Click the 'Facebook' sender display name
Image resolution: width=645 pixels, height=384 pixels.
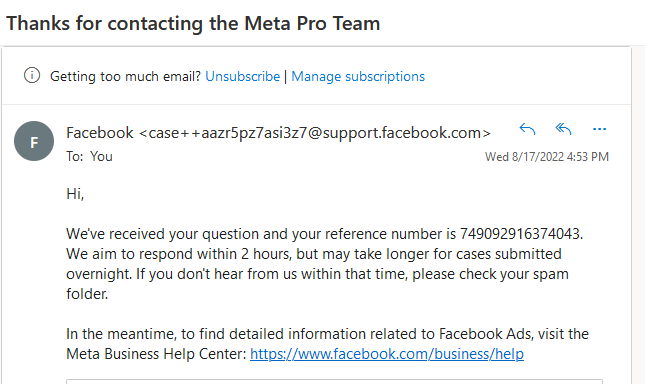(x=100, y=133)
